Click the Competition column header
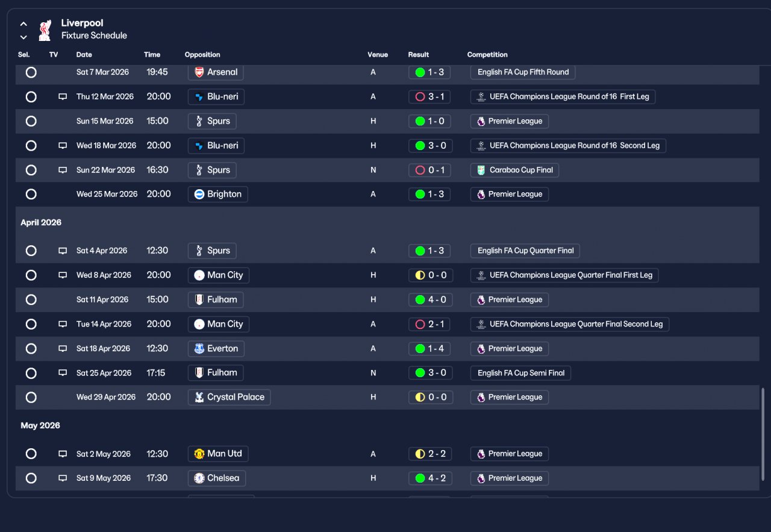Viewport: 771px width, 532px height. coord(487,55)
